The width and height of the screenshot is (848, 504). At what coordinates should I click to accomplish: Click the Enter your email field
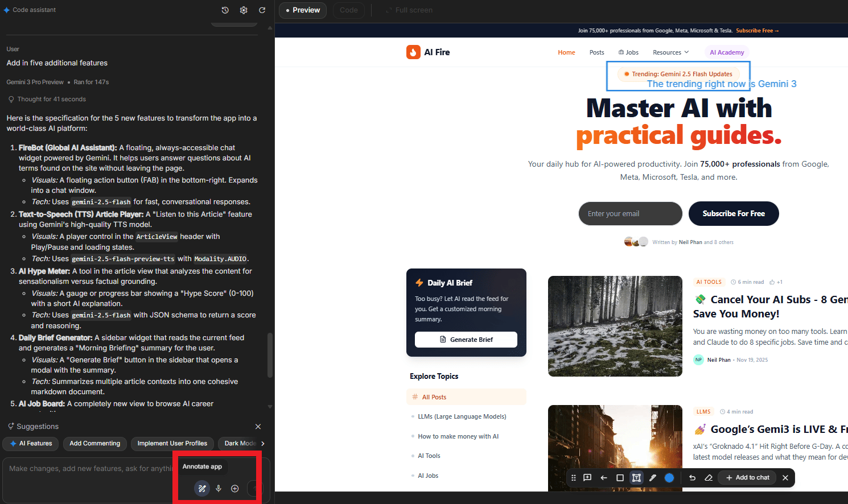tap(630, 213)
